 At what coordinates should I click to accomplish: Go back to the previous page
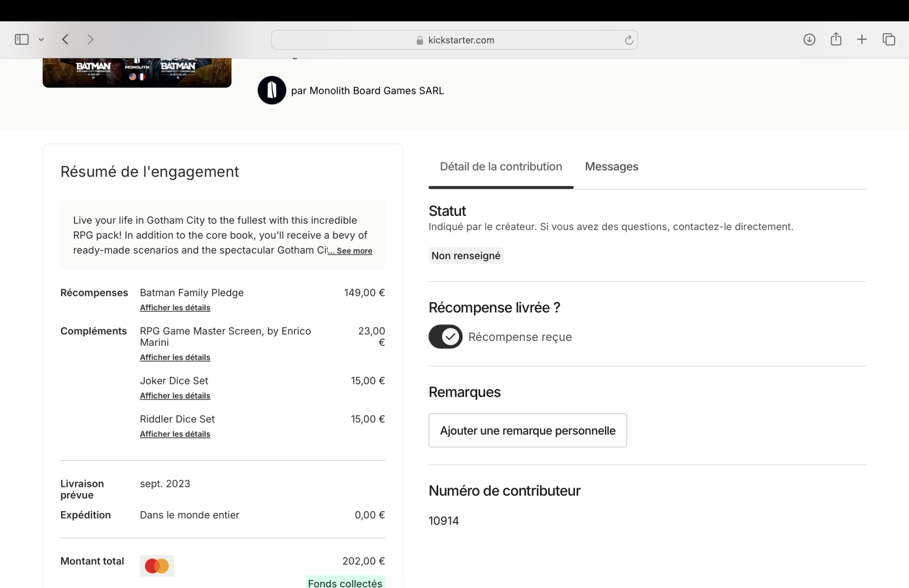point(65,39)
